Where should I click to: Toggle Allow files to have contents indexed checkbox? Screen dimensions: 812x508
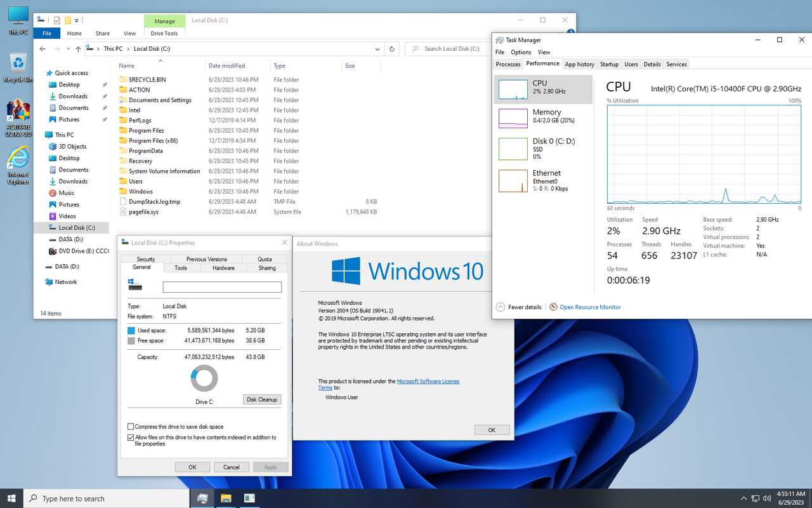[x=131, y=438]
